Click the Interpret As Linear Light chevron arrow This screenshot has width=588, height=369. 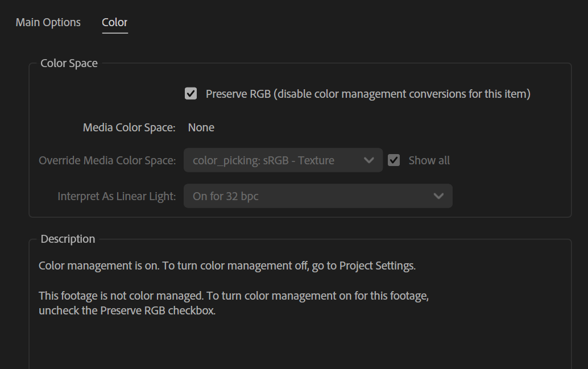tap(438, 196)
